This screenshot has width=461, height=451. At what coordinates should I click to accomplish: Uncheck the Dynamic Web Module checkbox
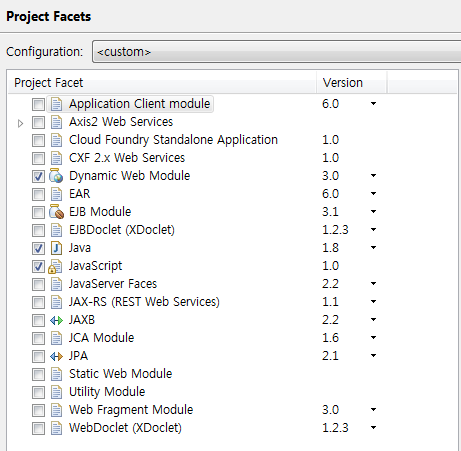(38, 176)
